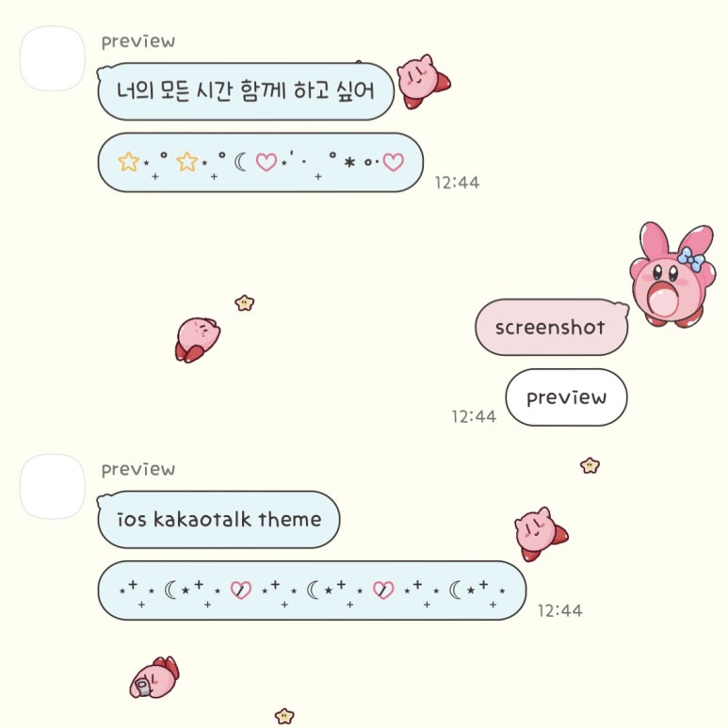Select the star and heart emoji message bubble

pos(261,163)
